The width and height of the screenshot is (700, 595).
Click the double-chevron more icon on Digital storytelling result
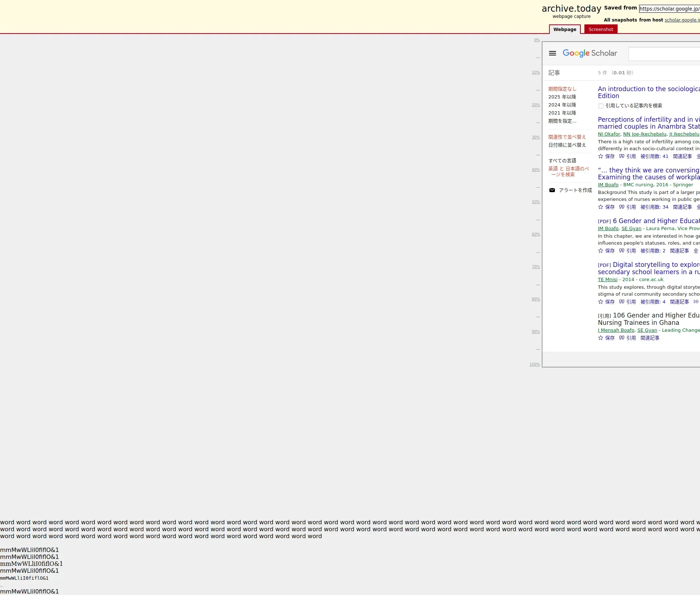[x=696, y=302]
